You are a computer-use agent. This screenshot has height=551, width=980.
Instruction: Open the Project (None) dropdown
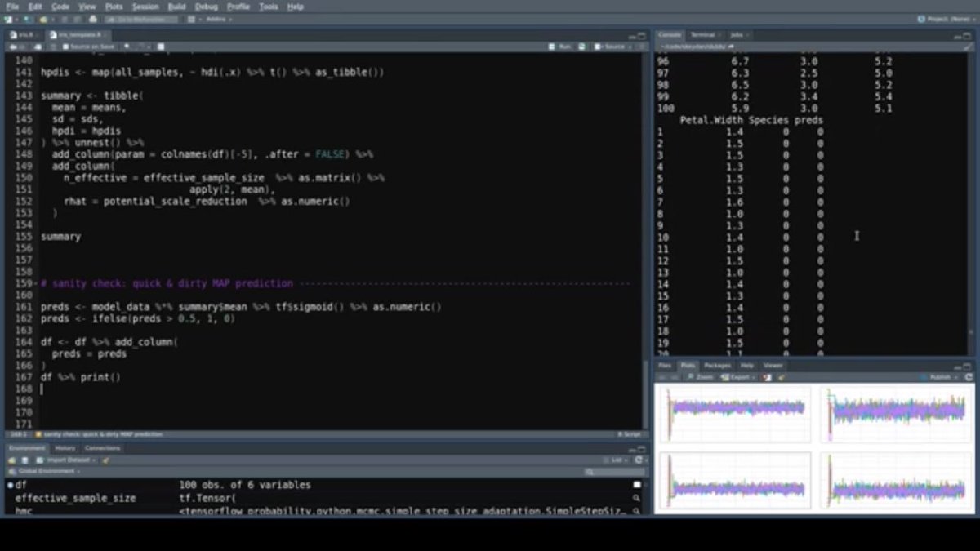947,18
